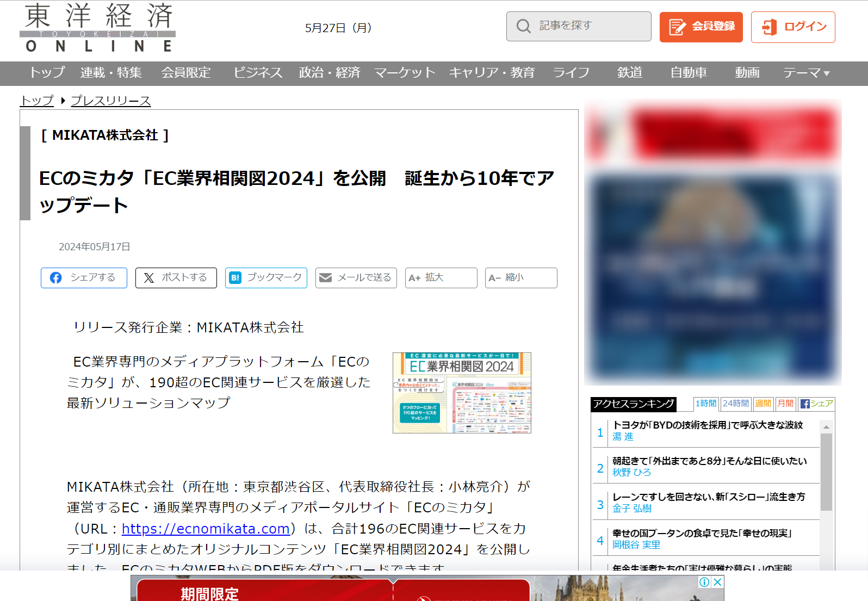868x601 pixels.
Task: Click author link 金子 弘樹
Action: [632, 509]
